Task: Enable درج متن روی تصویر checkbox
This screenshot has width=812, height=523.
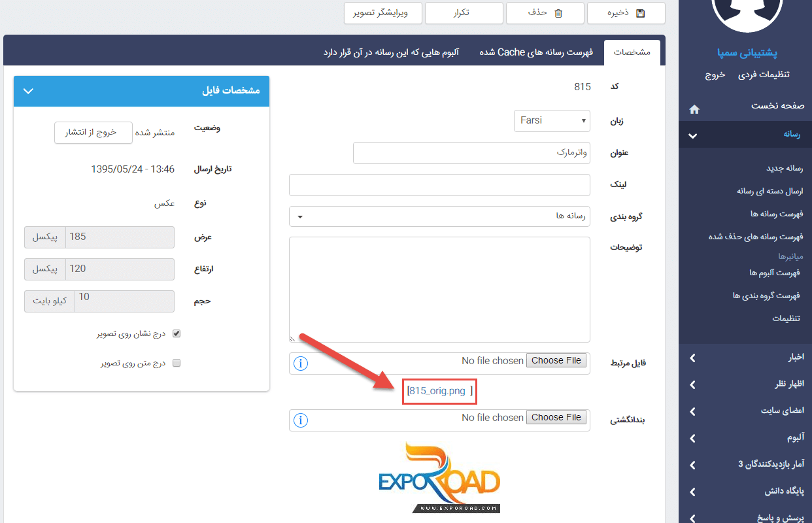Action: coord(176,363)
